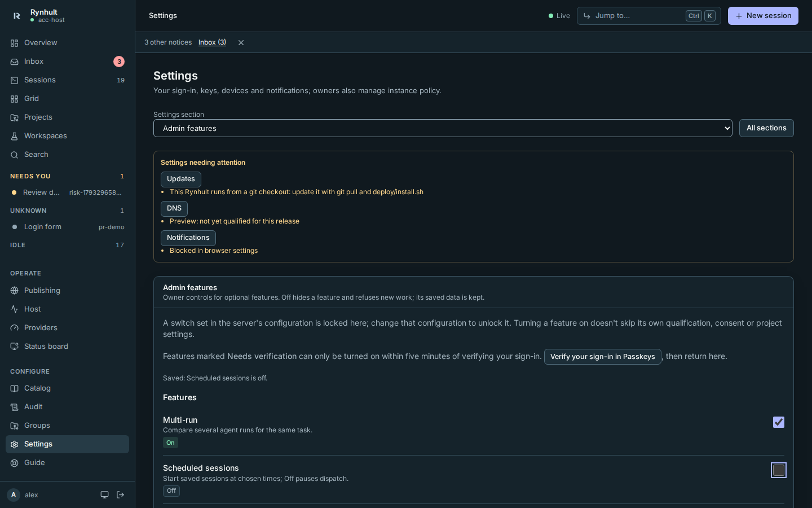The width and height of the screenshot is (812, 508).
Task: Uncheck the Multi-run feature checkbox
Action: tap(779, 422)
